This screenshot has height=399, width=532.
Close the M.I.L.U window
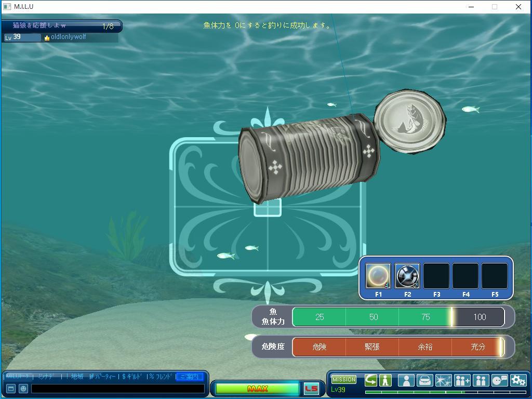point(518,7)
